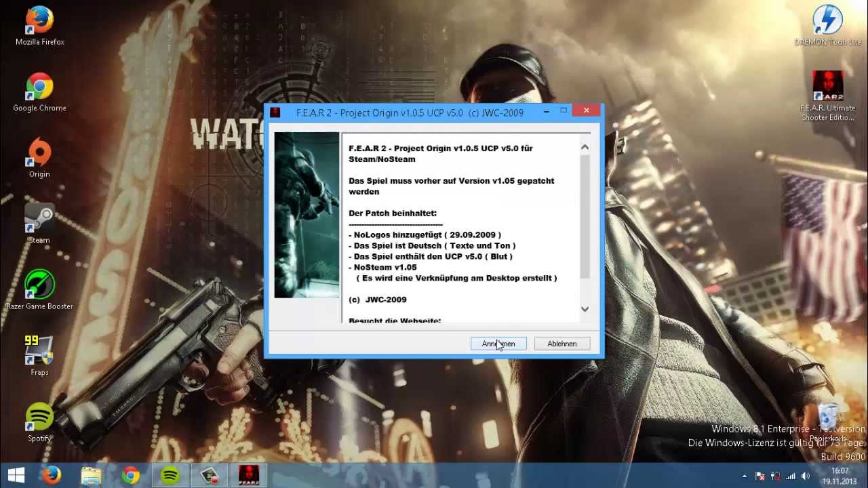Image resolution: width=868 pixels, height=488 pixels.
Task: Open File Explorer from the taskbar
Action: point(91,475)
